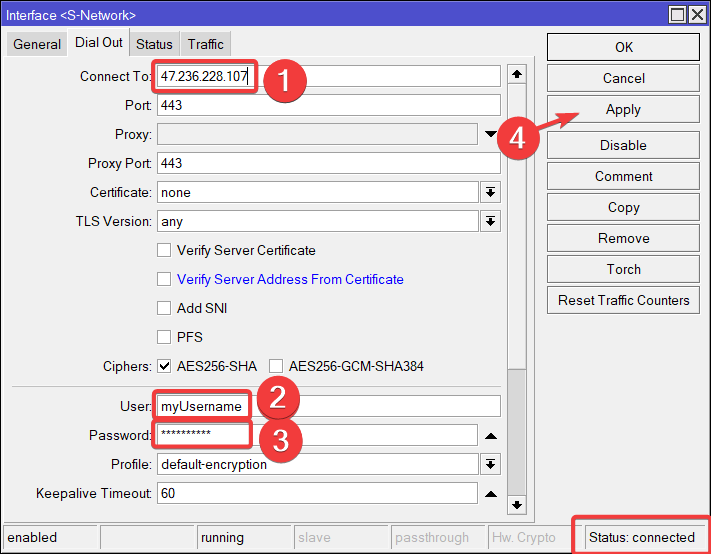
Task: Close the Interface S-Network window
Action: pos(697,15)
